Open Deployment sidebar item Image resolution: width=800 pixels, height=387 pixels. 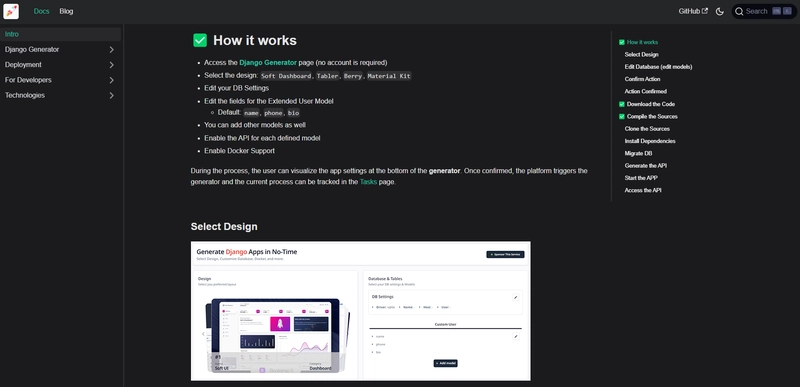click(x=23, y=65)
